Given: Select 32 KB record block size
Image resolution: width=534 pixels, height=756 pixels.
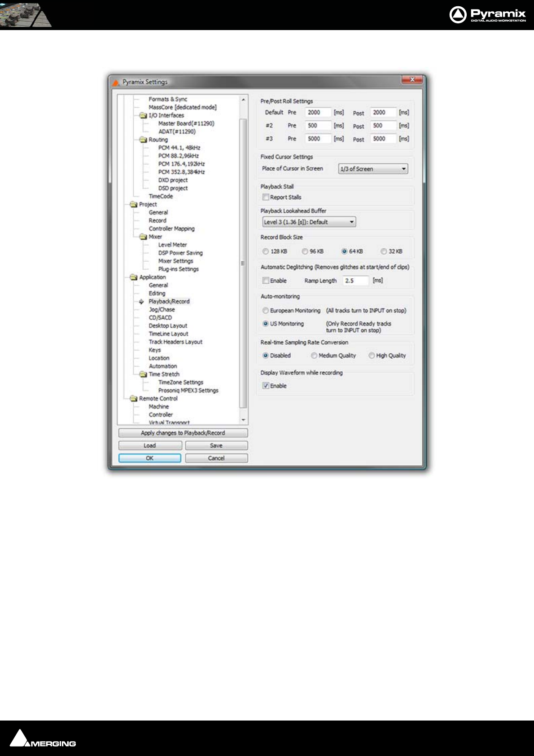Looking at the screenshot, I should pyautogui.click(x=384, y=251).
